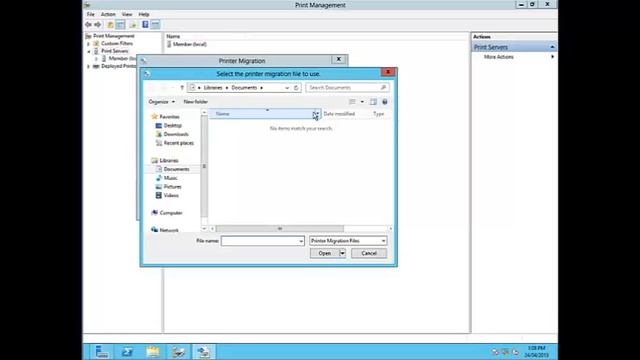Image resolution: width=640 pixels, height=360 pixels.
Task: Click the active Print Management taskbar icon
Action: click(x=203, y=352)
